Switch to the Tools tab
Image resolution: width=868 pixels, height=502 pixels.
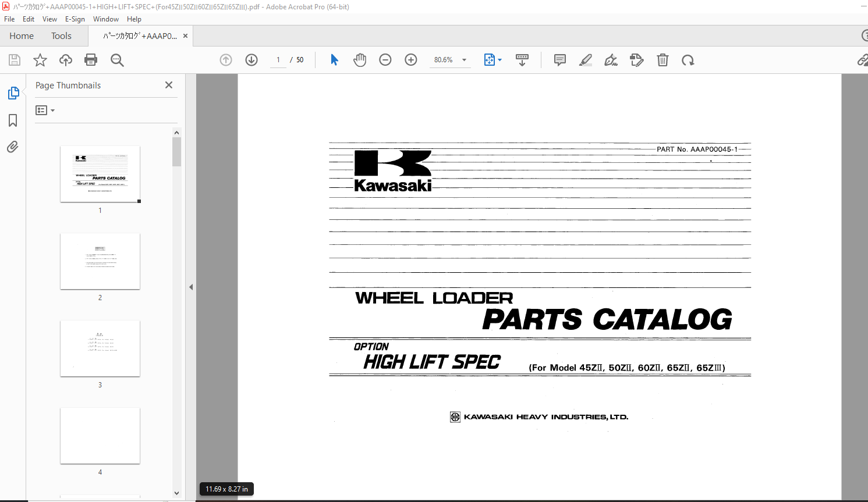(x=61, y=36)
